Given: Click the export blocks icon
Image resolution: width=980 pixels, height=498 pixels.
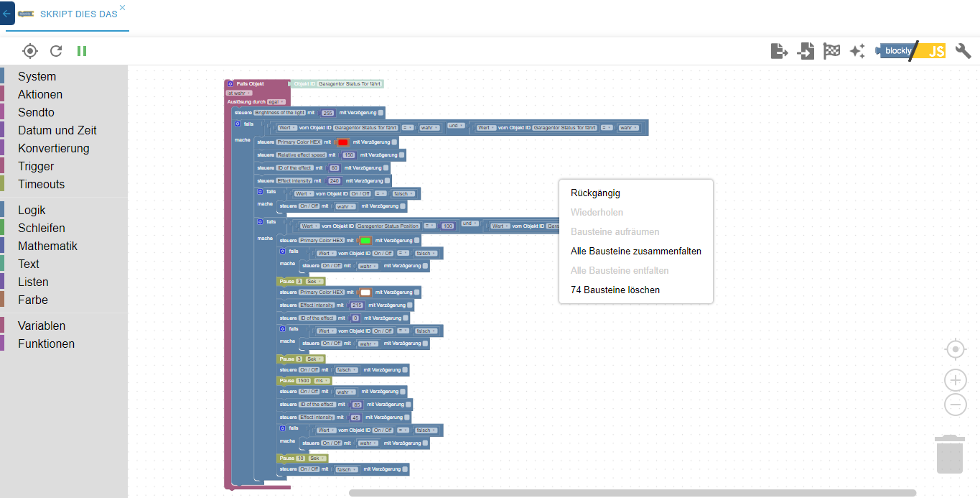Looking at the screenshot, I should click(x=779, y=51).
